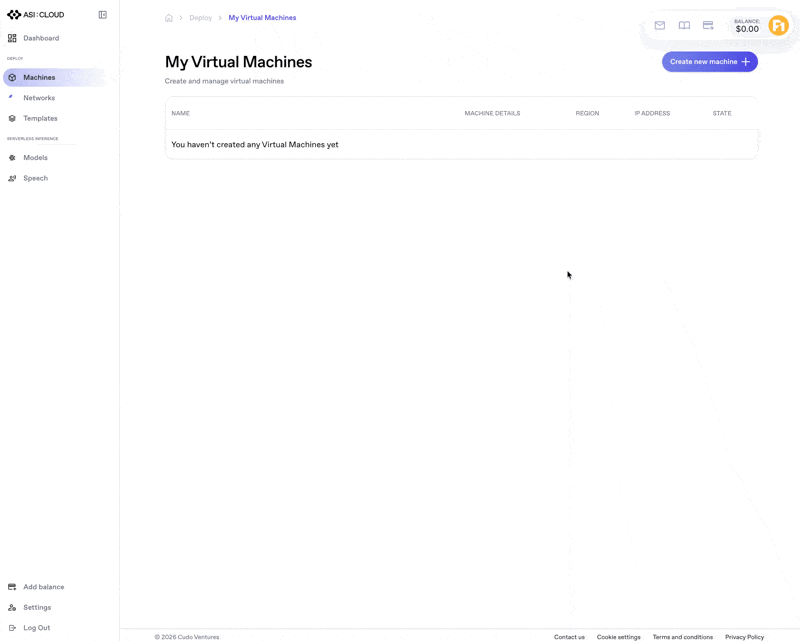The image size is (800, 641).
Task: Click the IP ADDRESS column header
Action: pyautogui.click(x=652, y=113)
